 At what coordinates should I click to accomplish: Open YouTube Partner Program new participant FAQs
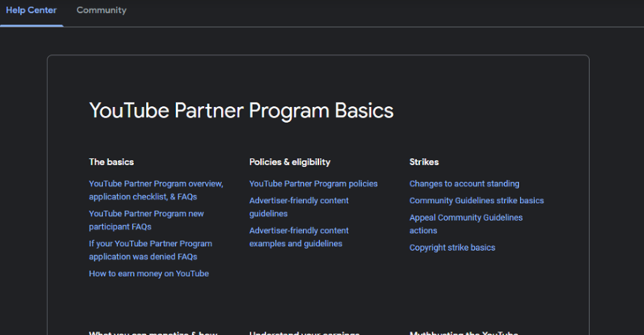(x=146, y=221)
